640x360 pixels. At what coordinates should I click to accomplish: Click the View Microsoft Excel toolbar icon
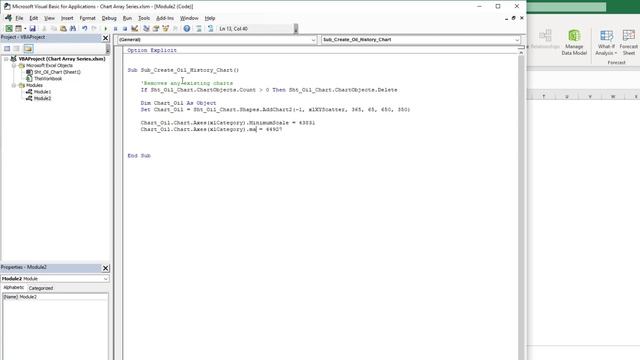(9, 29)
